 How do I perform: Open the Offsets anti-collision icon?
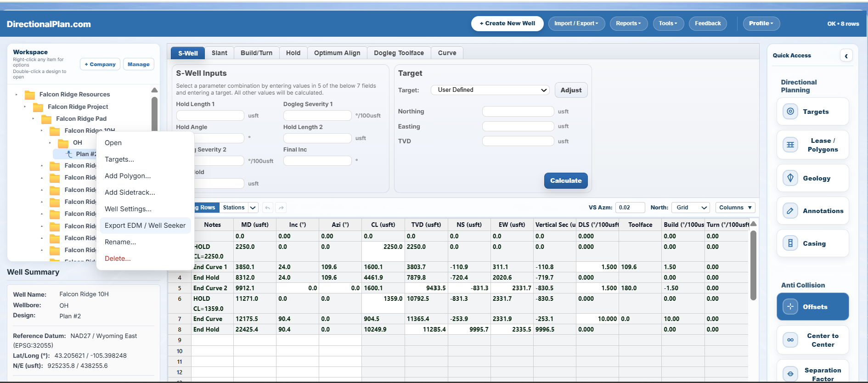(x=790, y=307)
